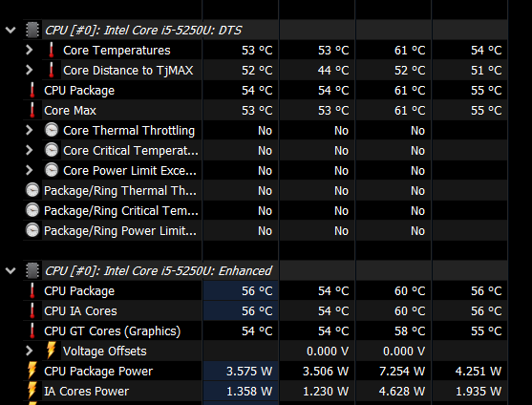Select the IA Cores Power label
The height and width of the screenshot is (405, 532).
point(87,391)
